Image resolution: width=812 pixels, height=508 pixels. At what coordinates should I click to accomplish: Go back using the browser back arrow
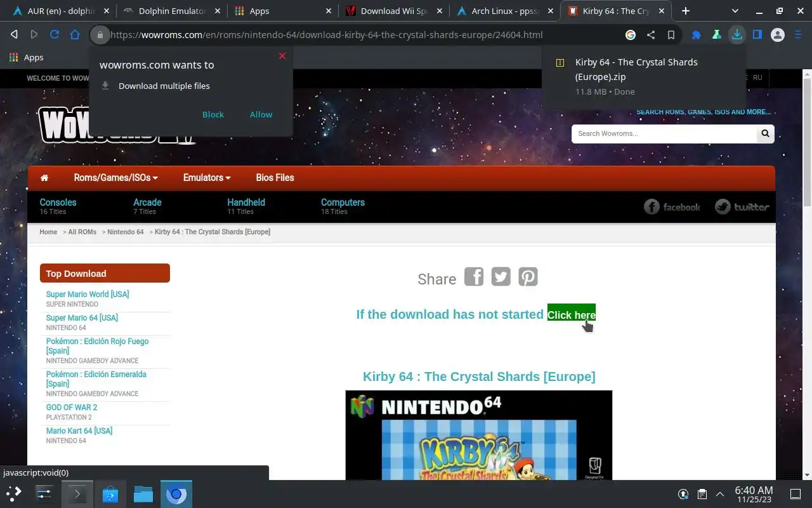(14, 35)
